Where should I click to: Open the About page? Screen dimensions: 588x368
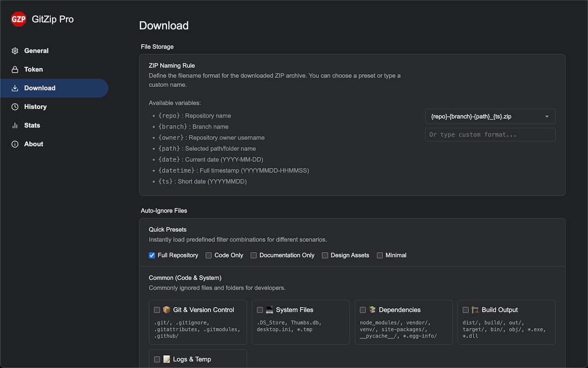(x=54, y=144)
